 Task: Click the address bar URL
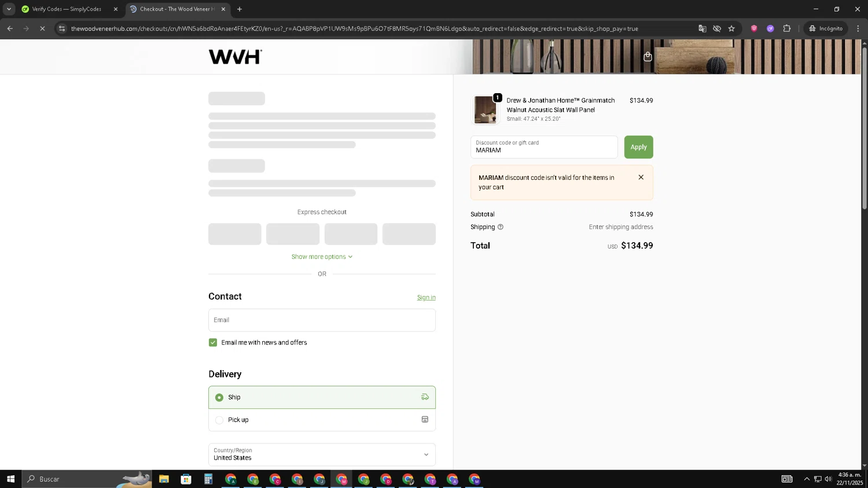(x=354, y=28)
